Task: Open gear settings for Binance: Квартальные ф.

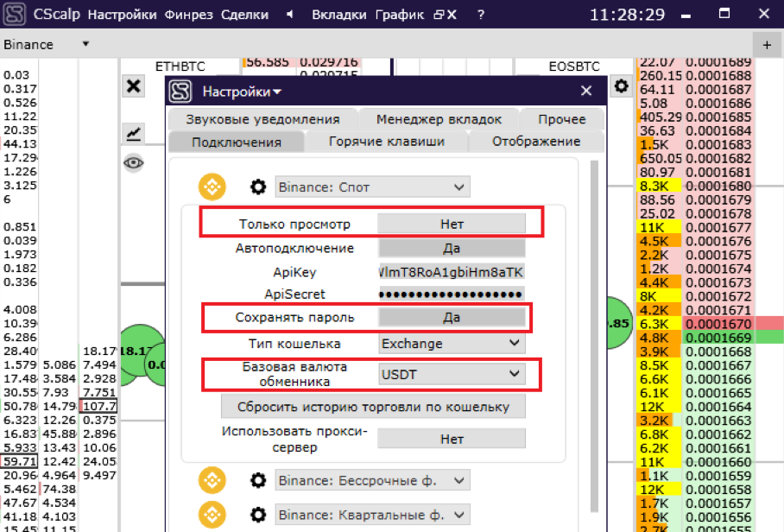Action: pos(258,515)
